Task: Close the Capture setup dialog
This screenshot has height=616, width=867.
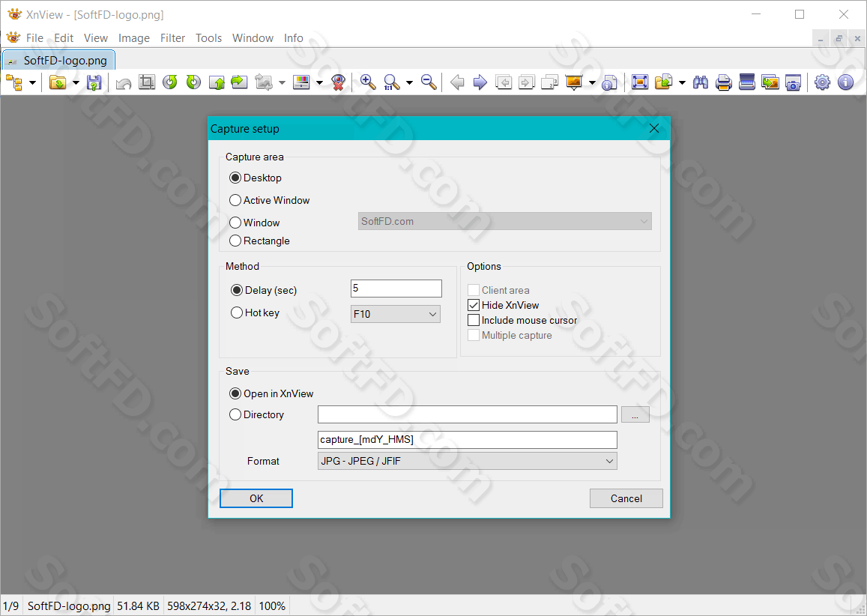Action: point(654,128)
